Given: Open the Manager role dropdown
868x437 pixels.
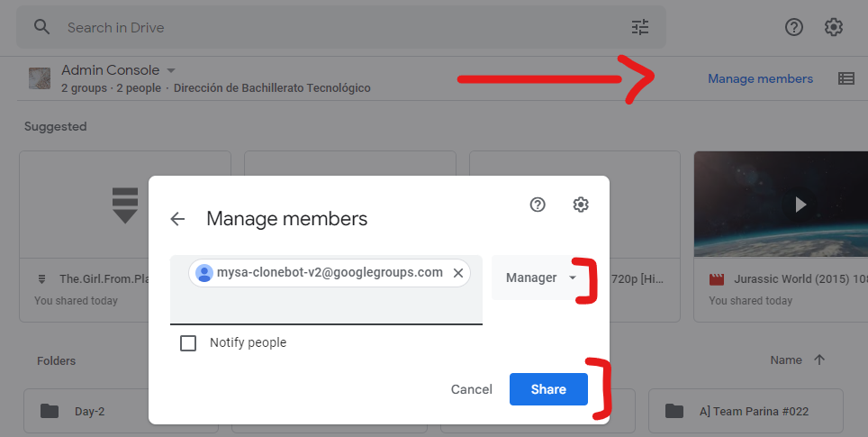Looking at the screenshot, I should [541, 278].
